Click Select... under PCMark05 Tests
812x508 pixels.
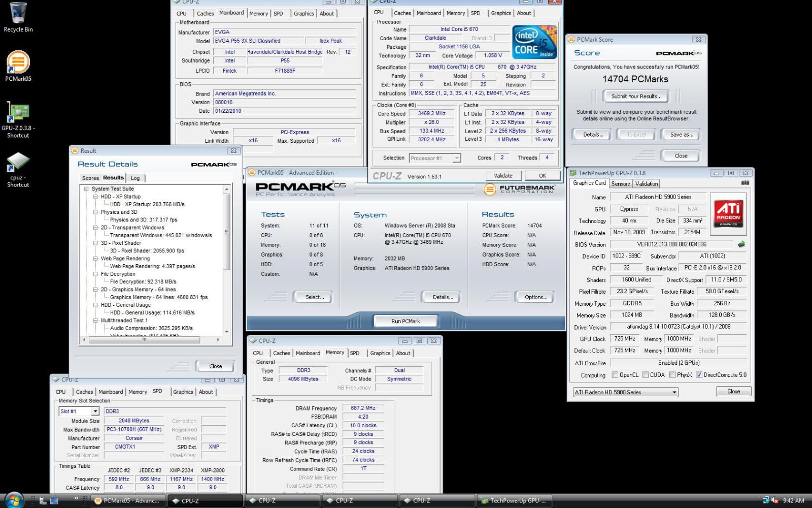coord(314,297)
